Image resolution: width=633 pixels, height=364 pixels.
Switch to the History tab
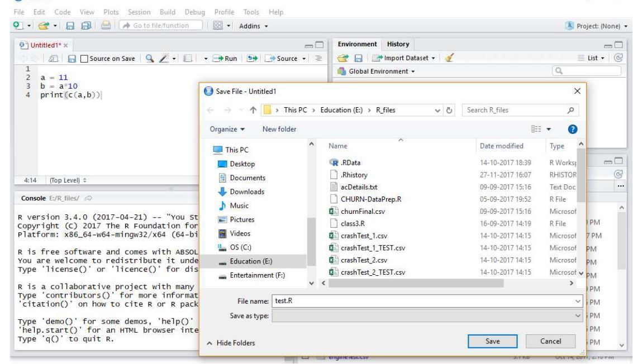pos(398,44)
